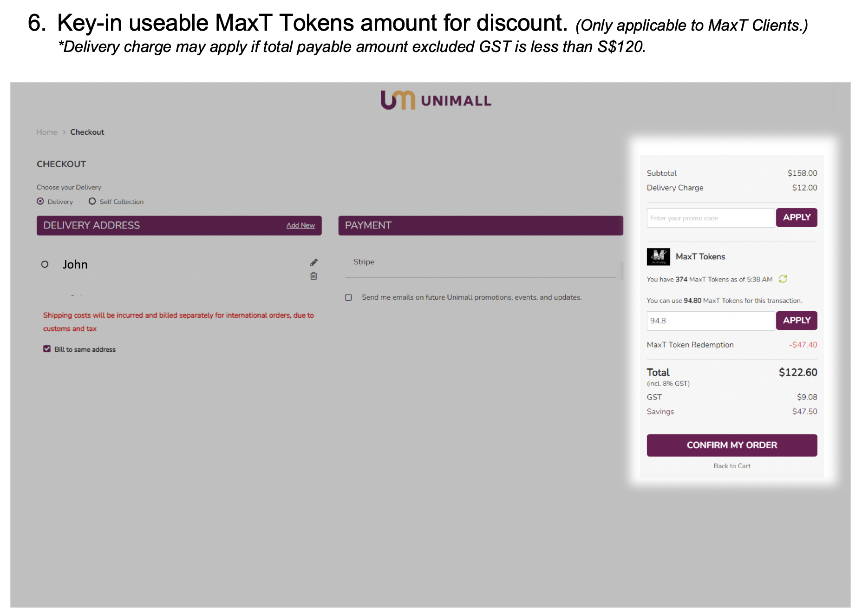Focus the promo code input field
The width and height of the screenshot is (862, 616).
coord(711,218)
